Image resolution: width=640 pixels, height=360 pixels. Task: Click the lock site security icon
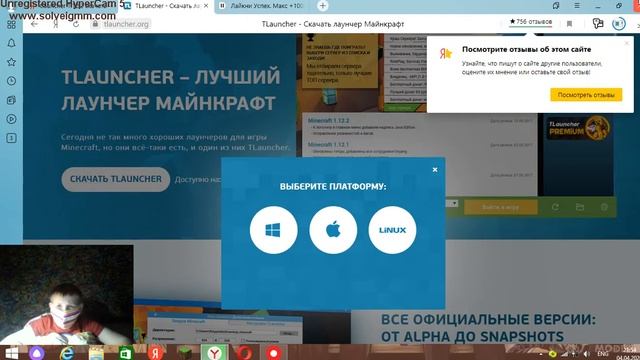tap(95, 24)
